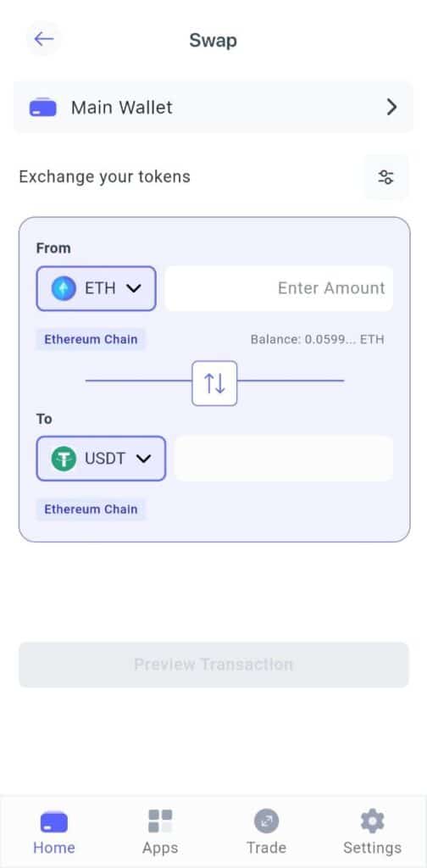The image size is (427, 868).
Task: Click the wallet icon beside Main Wallet
Action: coord(42,107)
